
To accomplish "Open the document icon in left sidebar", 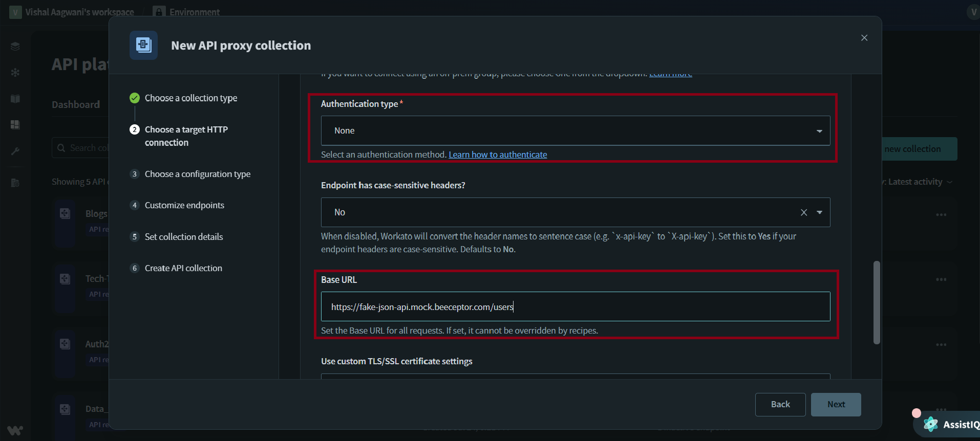I will (x=15, y=183).
